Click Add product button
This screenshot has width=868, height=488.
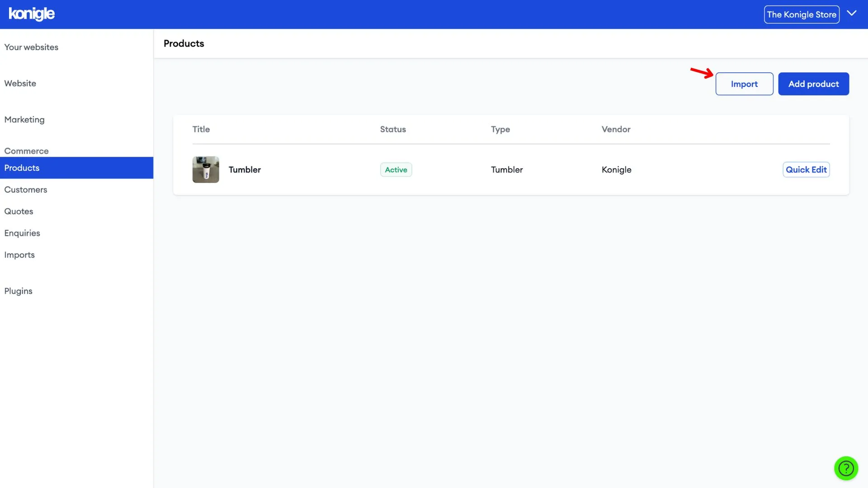(x=814, y=84)
